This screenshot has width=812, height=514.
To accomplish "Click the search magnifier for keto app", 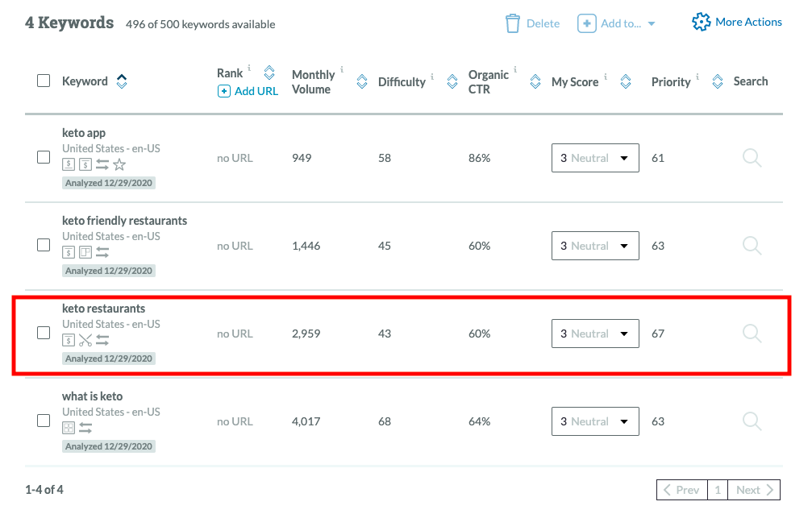I will point(752,158).
